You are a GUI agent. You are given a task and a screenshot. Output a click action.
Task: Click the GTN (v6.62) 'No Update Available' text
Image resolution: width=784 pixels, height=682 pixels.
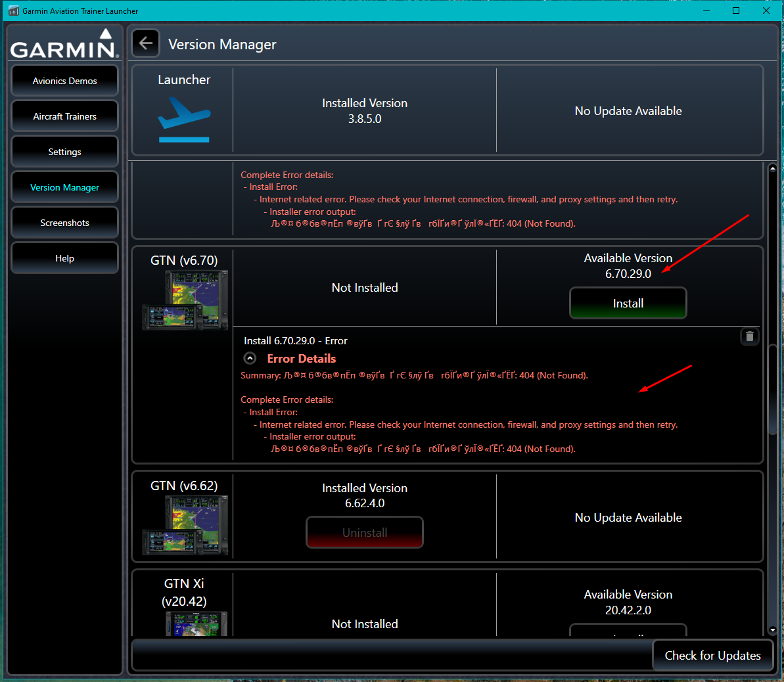pyautogui.click(x=628, y=518)
